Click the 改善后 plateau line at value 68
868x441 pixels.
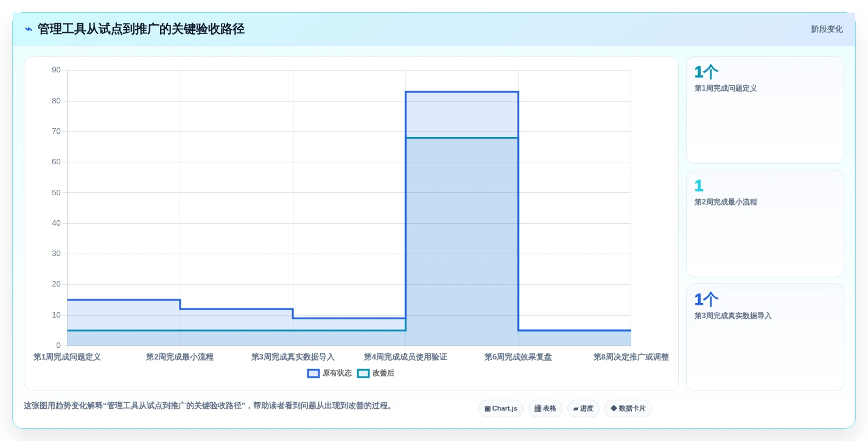coord(462,137)
